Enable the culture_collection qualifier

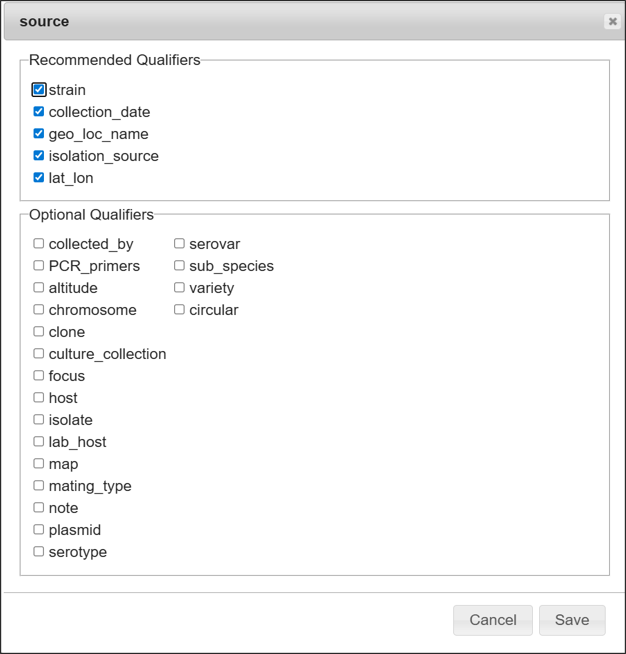[39, 354]
